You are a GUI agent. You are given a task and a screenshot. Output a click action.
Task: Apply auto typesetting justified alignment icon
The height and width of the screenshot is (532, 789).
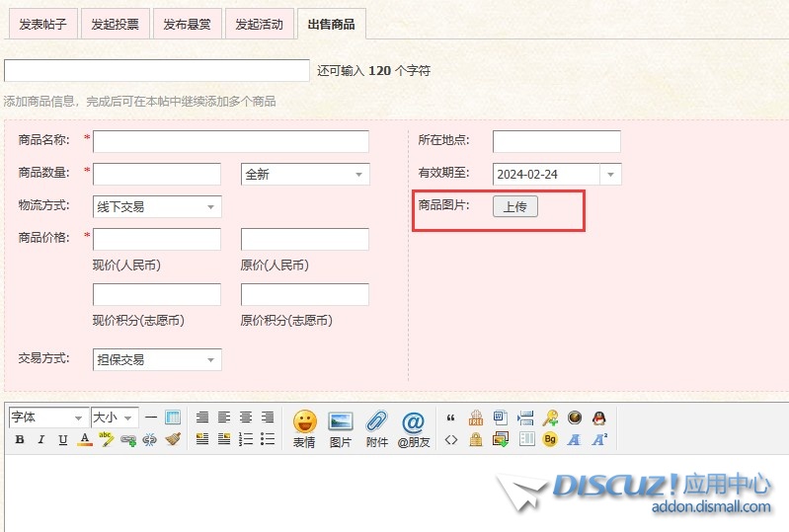pyautogui.click(x=202, y=417)
